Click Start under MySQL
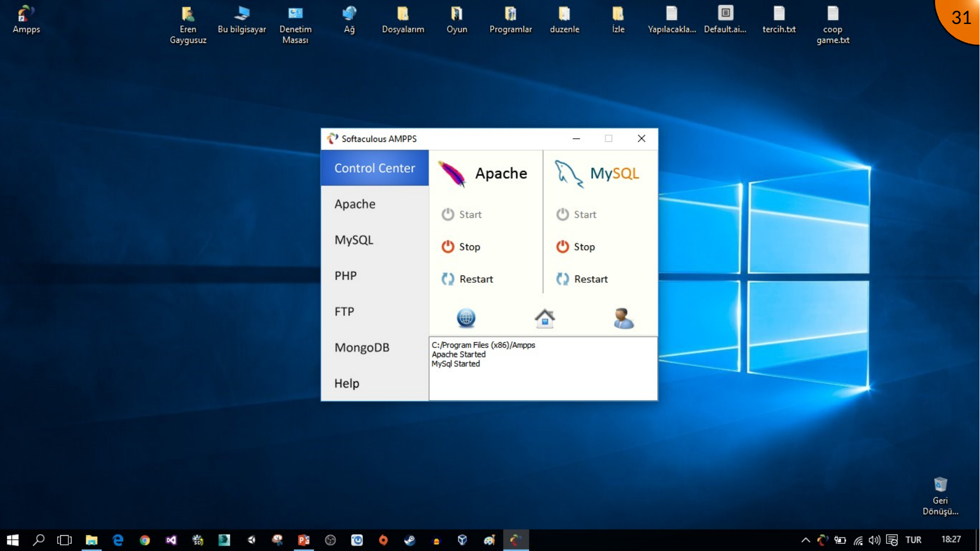 576,214
